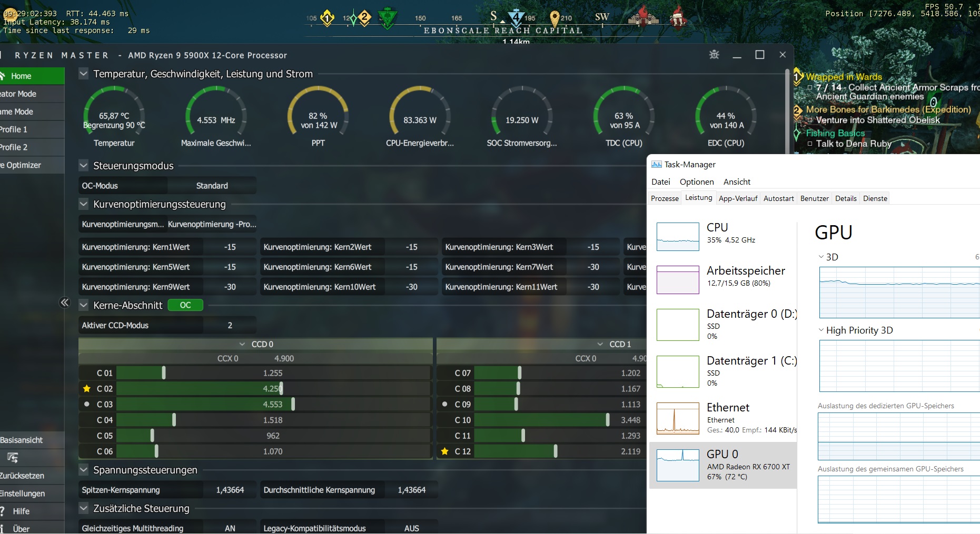Screen dimensions: 980x534
Task: Open Über in sidebar
Action: 32,529
